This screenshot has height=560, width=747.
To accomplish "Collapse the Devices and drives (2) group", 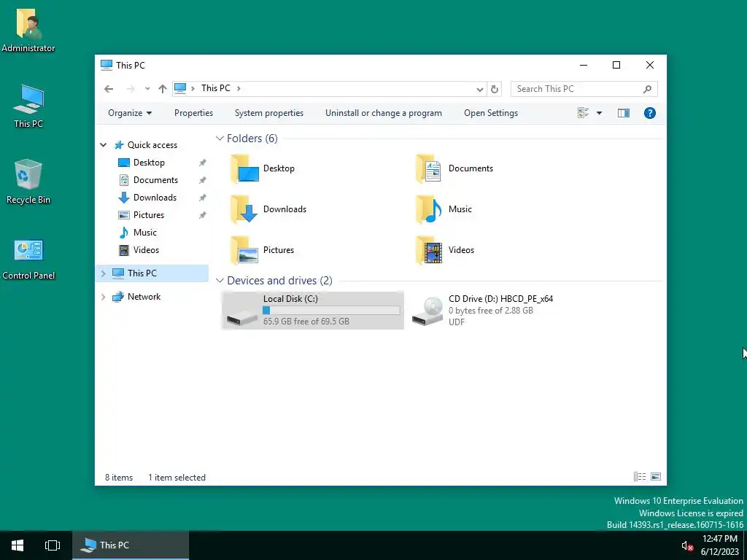I will [x=220, y=281].
